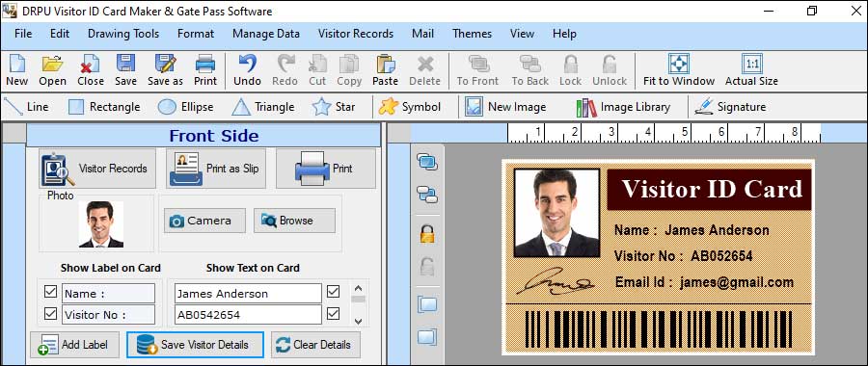This screenshot has width=868, height=366.
Task: Select the Signature tool
Action: tap(731, 107)
